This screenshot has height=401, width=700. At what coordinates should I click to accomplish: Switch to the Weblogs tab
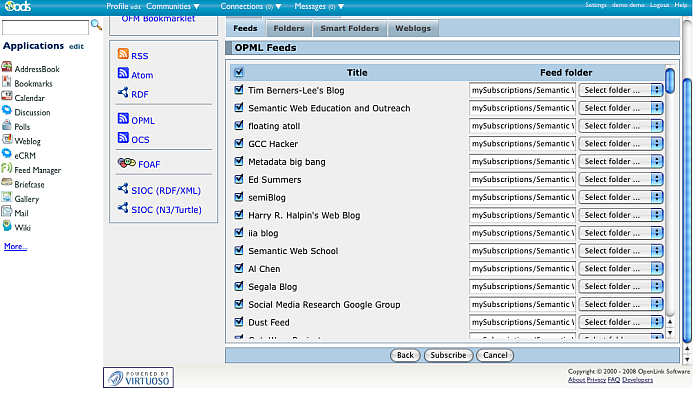413,28
